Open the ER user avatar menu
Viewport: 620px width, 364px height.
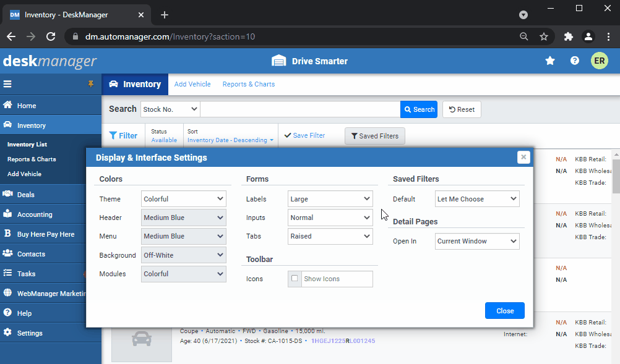(600, 61)
